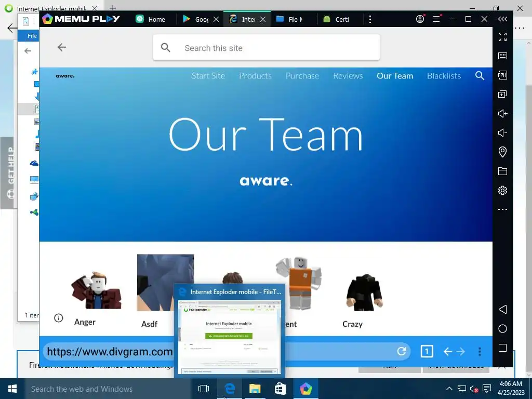Close the Google Play tab
The width and height of the screenshot is (532, 399).
[x=216, y=19]
